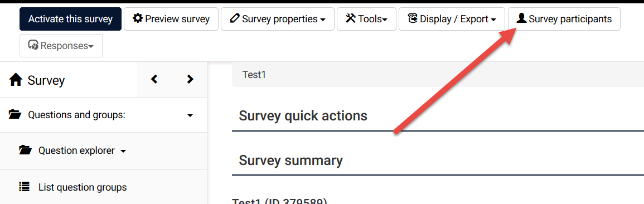This screenshot has height=204, width=644.
Task: Click the Responses button icon
Action: 33,45
